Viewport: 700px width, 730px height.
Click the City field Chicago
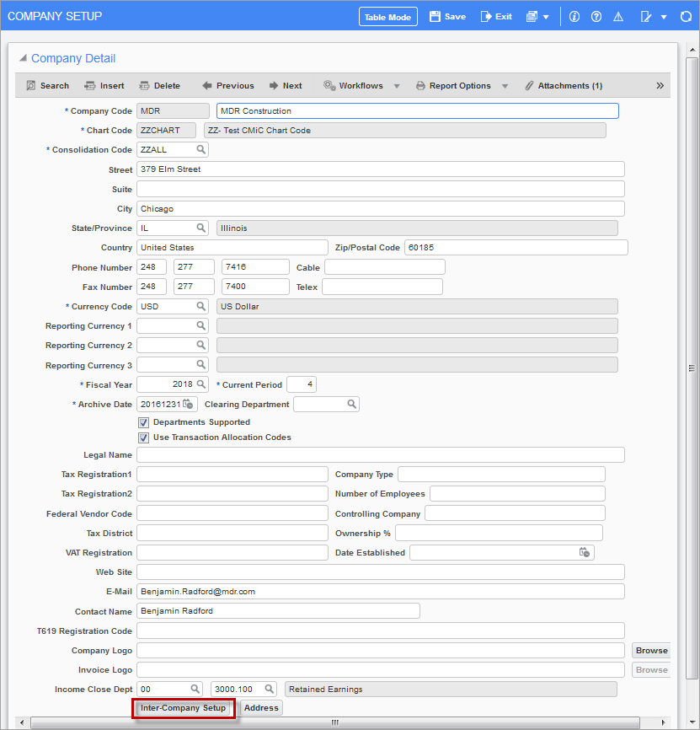[x=381, y=208]
